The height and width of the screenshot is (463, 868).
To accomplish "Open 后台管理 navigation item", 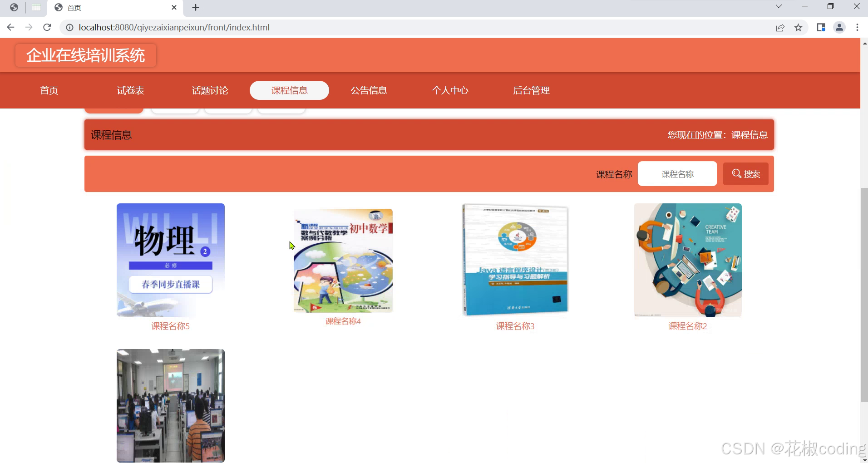I will (531, 90).
